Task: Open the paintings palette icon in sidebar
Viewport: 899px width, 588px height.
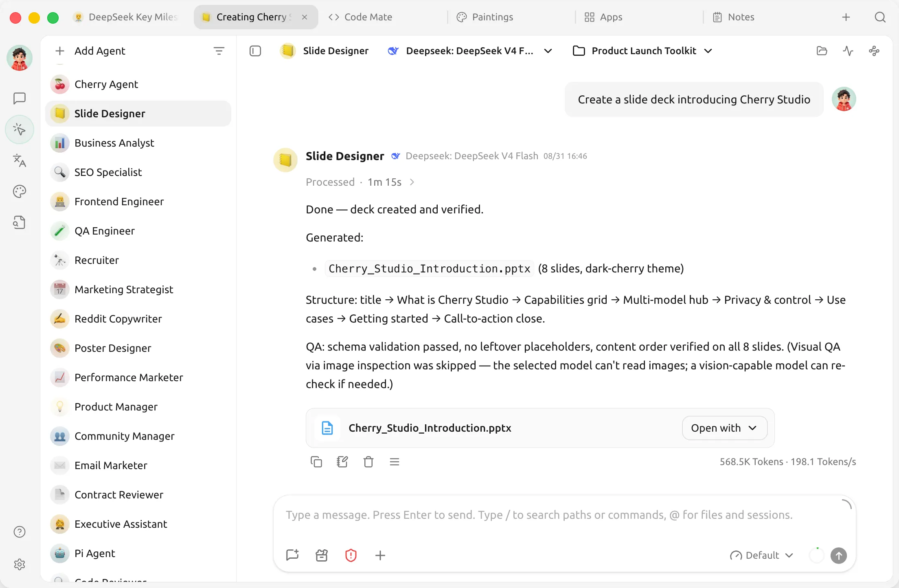Action: pyautogui.click(x=19, y=191)
